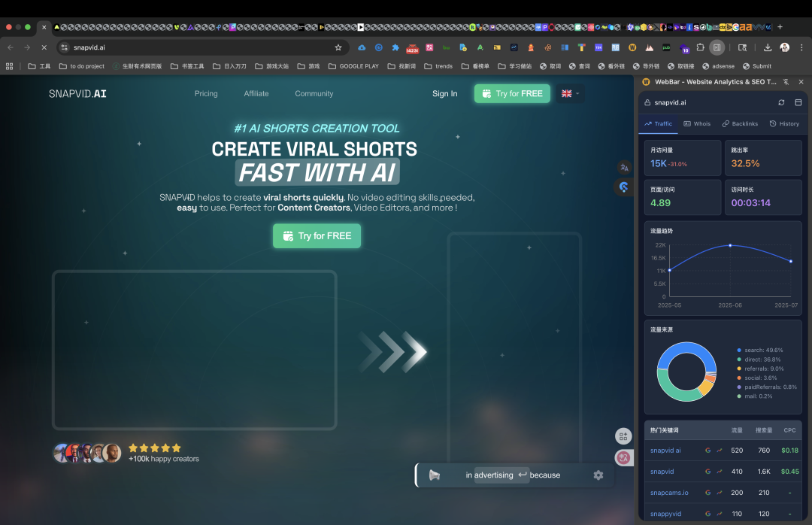This screenshot has height=525, width=812.
Task: Click the Google icon in snapcams.io row
Action: pos(708,493)
